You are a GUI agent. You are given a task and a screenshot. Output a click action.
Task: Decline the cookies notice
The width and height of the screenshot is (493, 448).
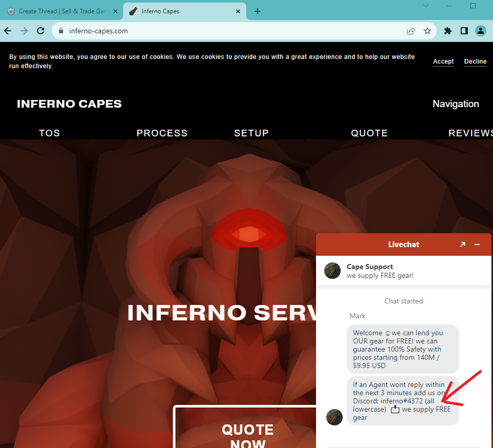click(475, 62)
